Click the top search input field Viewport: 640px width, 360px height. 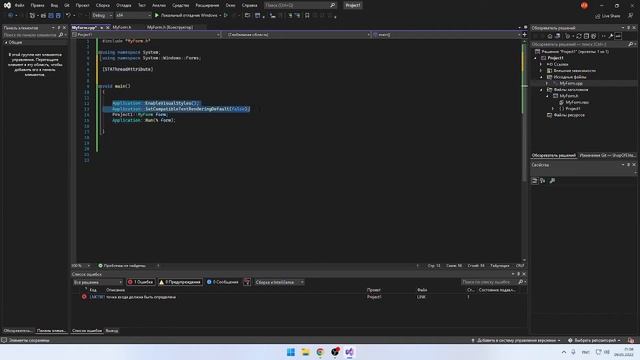click(x=300, y=5)
